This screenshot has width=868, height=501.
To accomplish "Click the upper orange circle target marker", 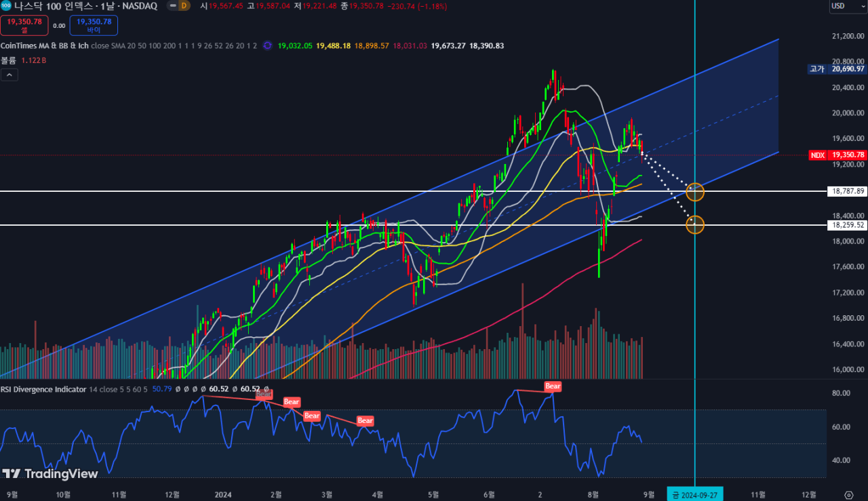I will click(x=695, y=192).
